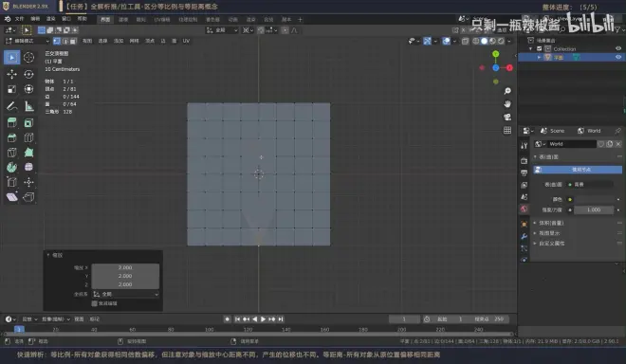
Task: Open the orientation dropdown in scale panel
Action: click(125, 294)
